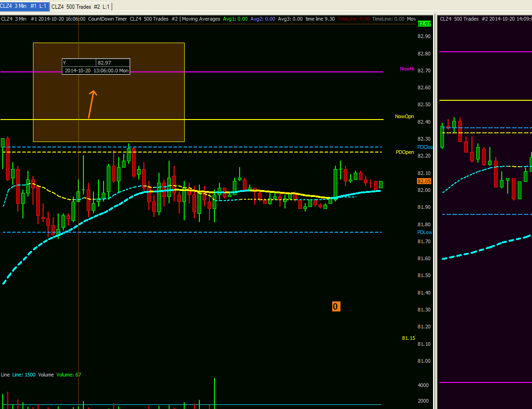Screen dimensions: 532x409
Task: Click the orange 0 position box
Action: [336, 306]
